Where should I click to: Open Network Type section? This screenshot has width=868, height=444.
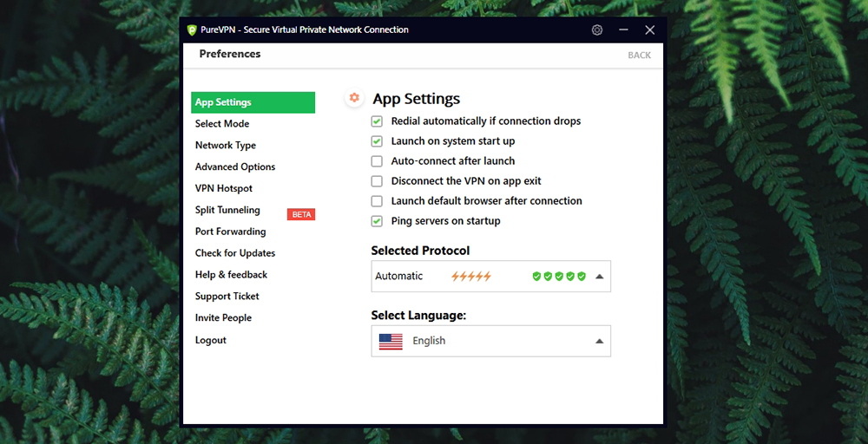[x=226, y=146]
